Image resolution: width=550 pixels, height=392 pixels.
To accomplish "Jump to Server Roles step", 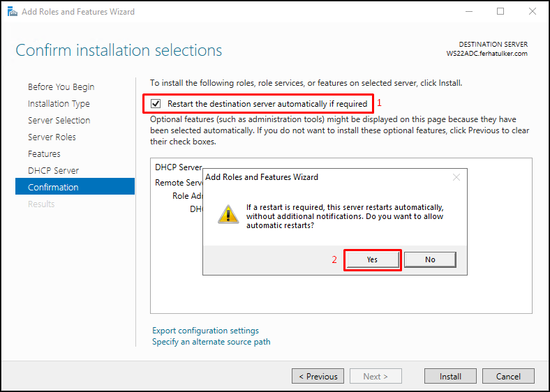I will (52, 137).
